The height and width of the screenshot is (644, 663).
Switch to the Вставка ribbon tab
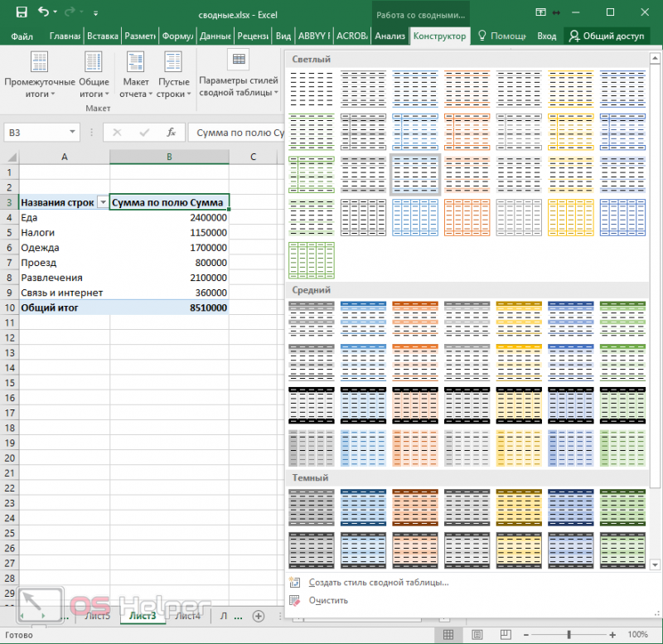click(103, 36)
